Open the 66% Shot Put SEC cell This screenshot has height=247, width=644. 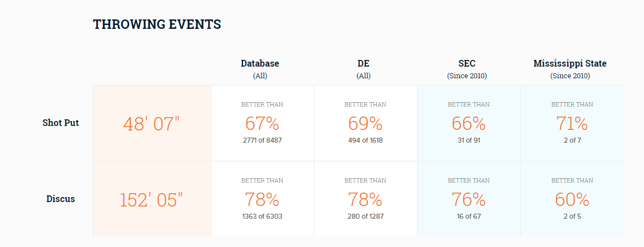pos(469,123)
